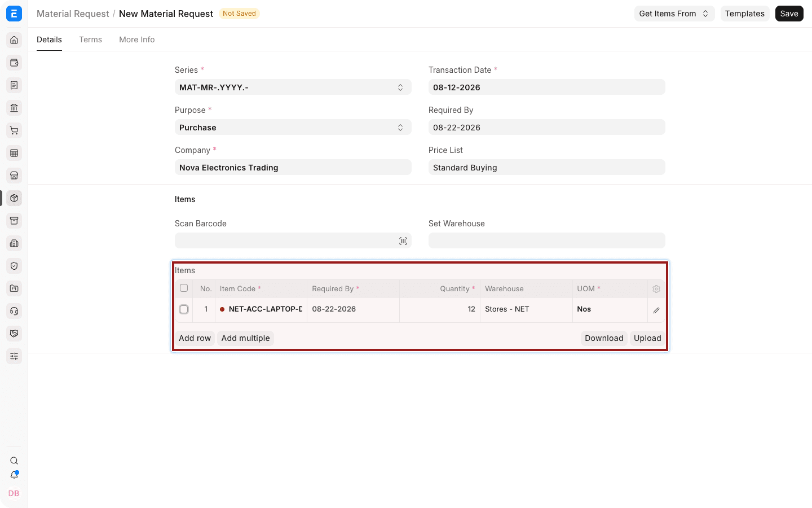812x508 pixels.
Task: Download the items table
Action: pos(604,338)
